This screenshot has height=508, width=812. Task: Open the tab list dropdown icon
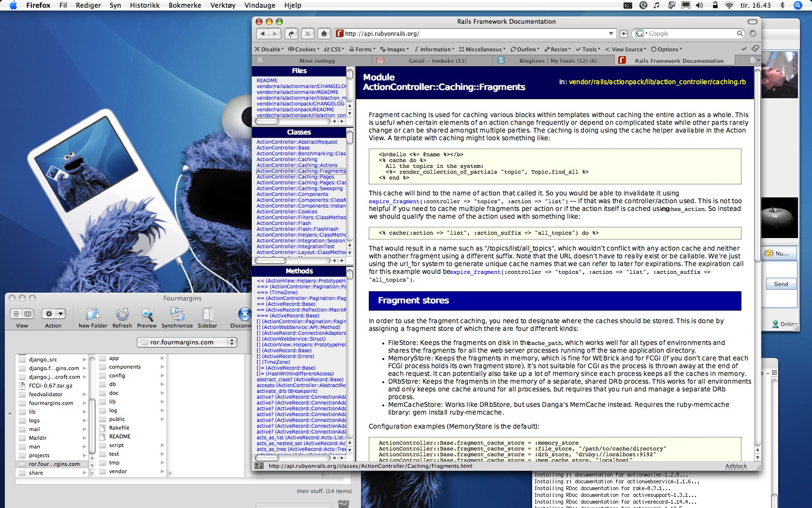pyautogui.click(x=754, y=60)
